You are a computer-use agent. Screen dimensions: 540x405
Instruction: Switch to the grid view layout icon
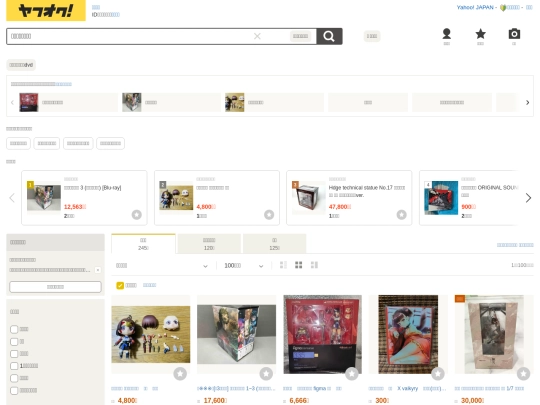tap(299, 265)
